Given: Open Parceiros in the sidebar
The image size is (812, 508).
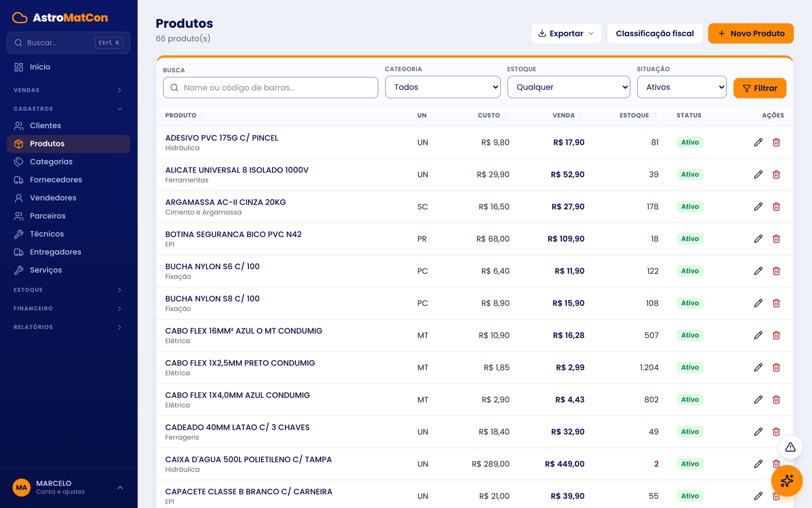Looking at the screenshot, I should [69, 216].
